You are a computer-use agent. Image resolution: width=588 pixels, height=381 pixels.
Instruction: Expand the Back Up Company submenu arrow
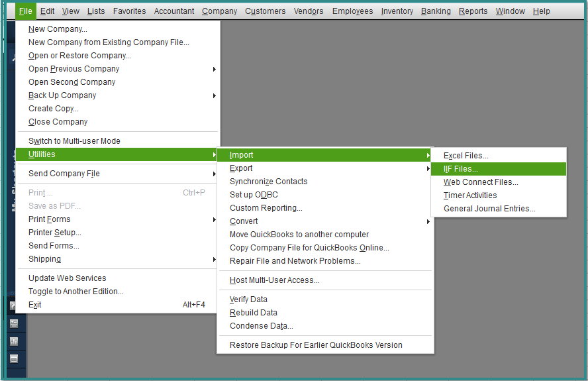214,95
